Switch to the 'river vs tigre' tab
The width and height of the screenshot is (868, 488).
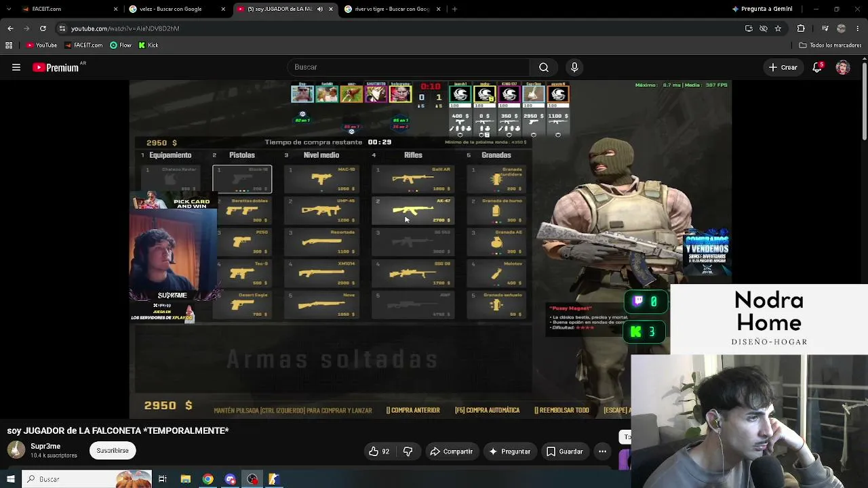393,9
